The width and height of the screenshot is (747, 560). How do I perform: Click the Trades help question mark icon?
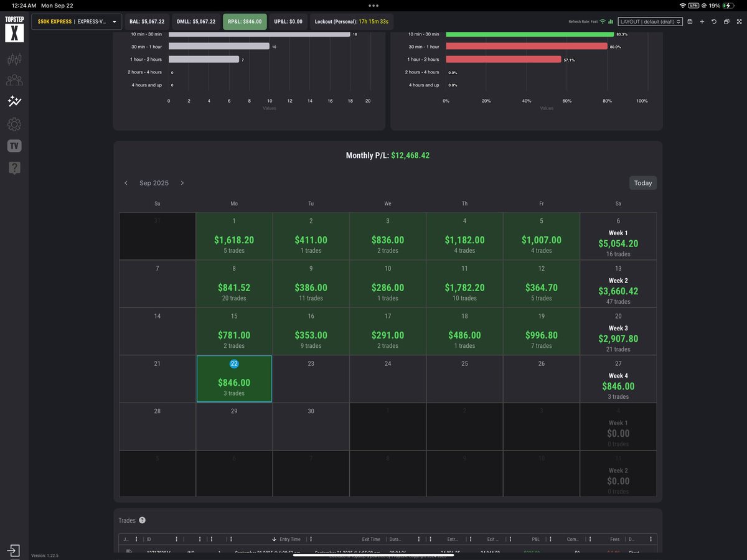pos(142,520)
